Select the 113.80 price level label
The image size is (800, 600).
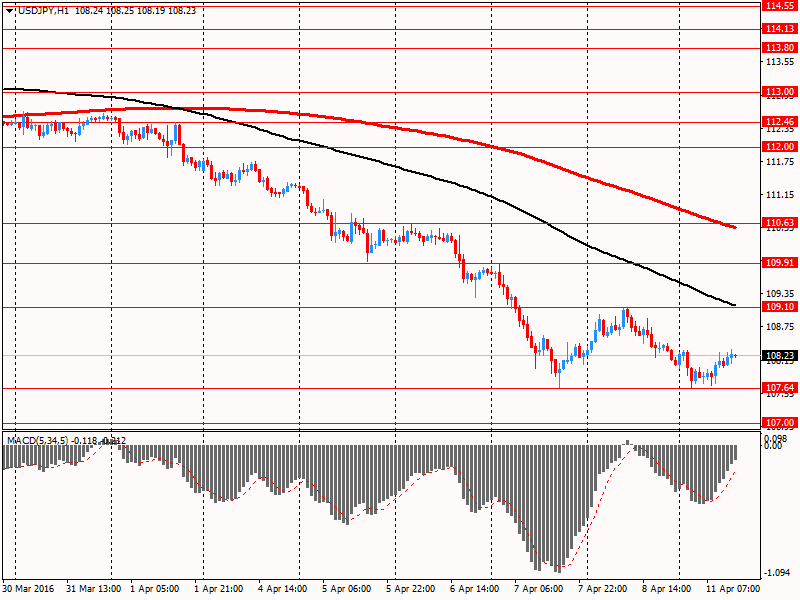coord(780,47)
